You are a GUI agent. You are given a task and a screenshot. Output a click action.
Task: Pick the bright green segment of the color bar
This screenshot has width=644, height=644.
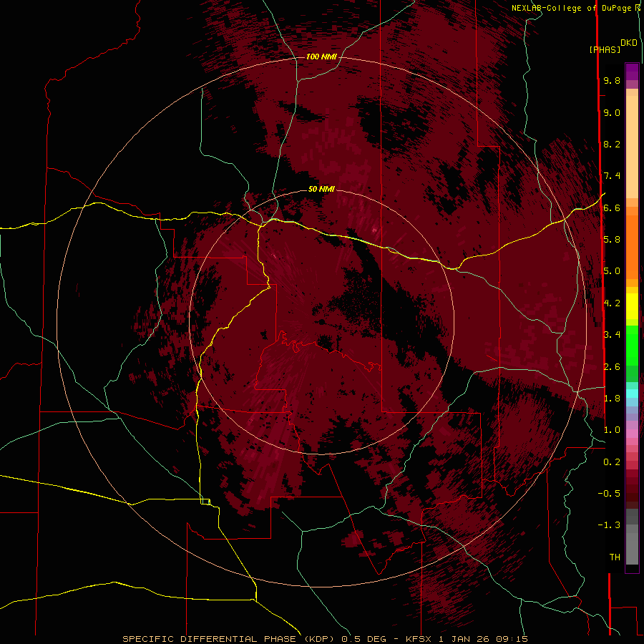coord(632,346)
